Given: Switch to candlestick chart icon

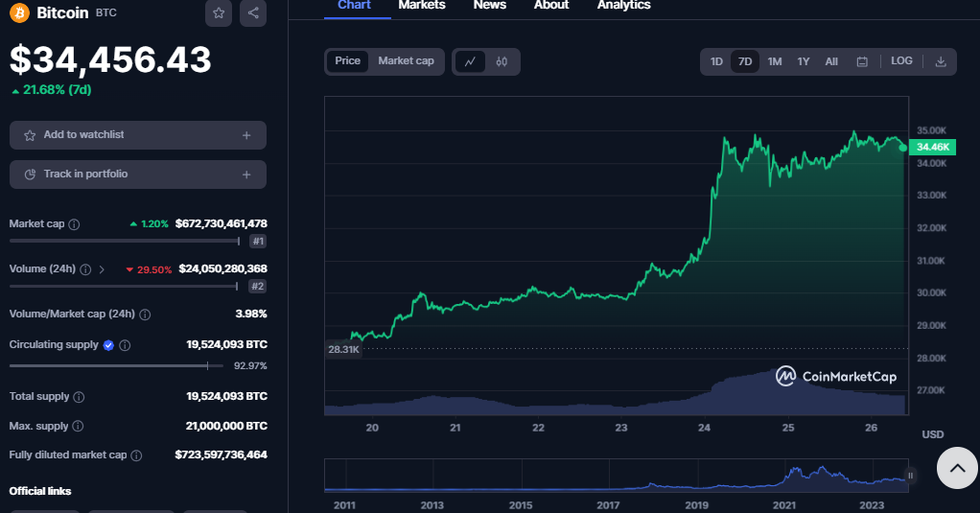Looking at the screenshot, I should (502, 61).
